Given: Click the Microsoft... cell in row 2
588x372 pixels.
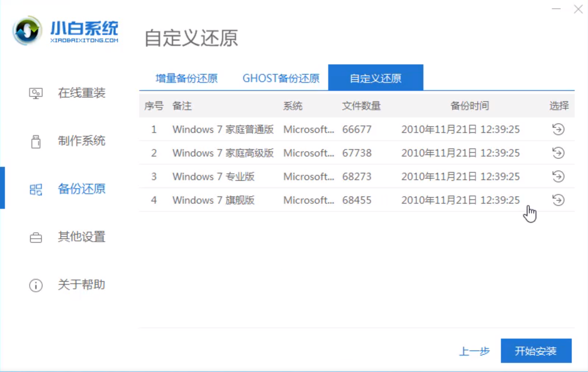Looking at the screenshot, I should 309,153.
